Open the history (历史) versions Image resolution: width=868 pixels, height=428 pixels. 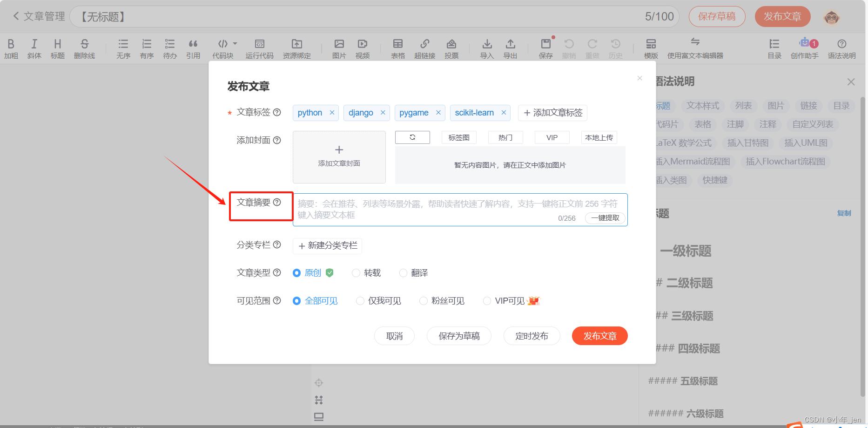point(616,48)
